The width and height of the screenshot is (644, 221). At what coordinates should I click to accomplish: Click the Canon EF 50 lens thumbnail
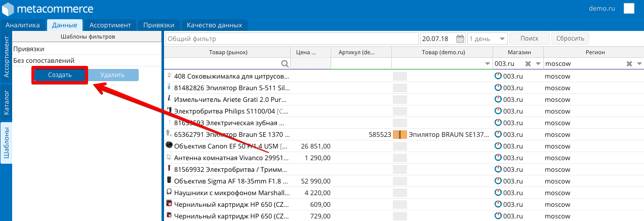point(169,145)
